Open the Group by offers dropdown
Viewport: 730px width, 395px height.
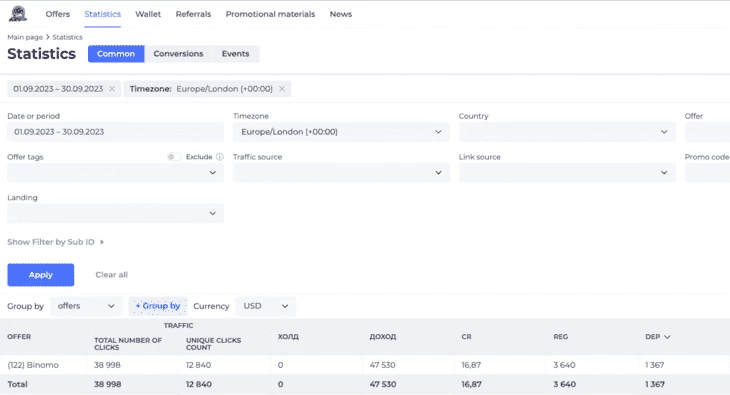coord(86,306)
